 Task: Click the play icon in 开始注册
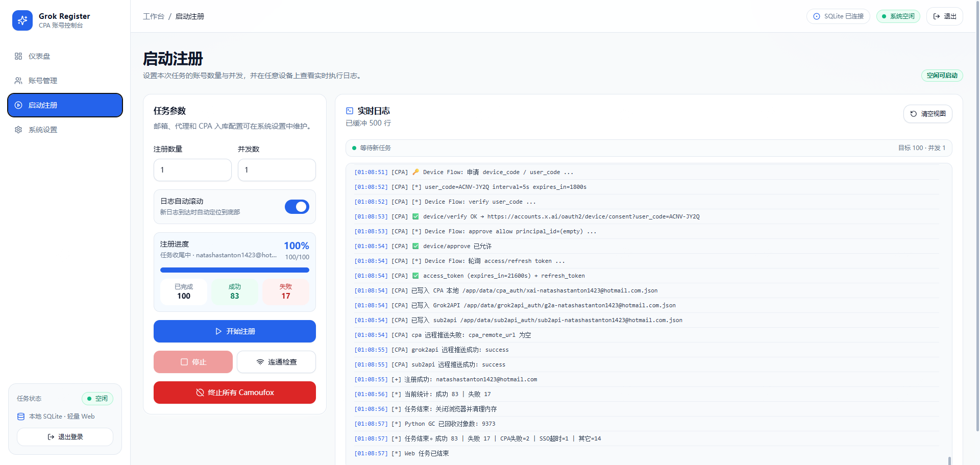pos(218,331)
